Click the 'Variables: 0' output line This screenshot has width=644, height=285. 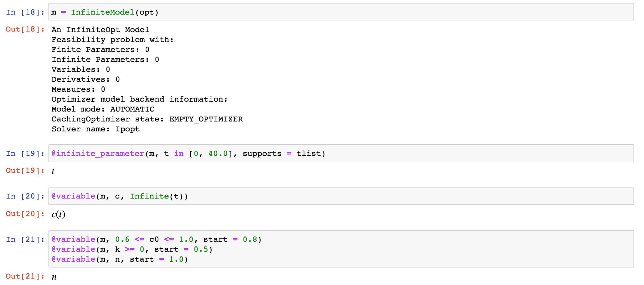pos(81,69)
